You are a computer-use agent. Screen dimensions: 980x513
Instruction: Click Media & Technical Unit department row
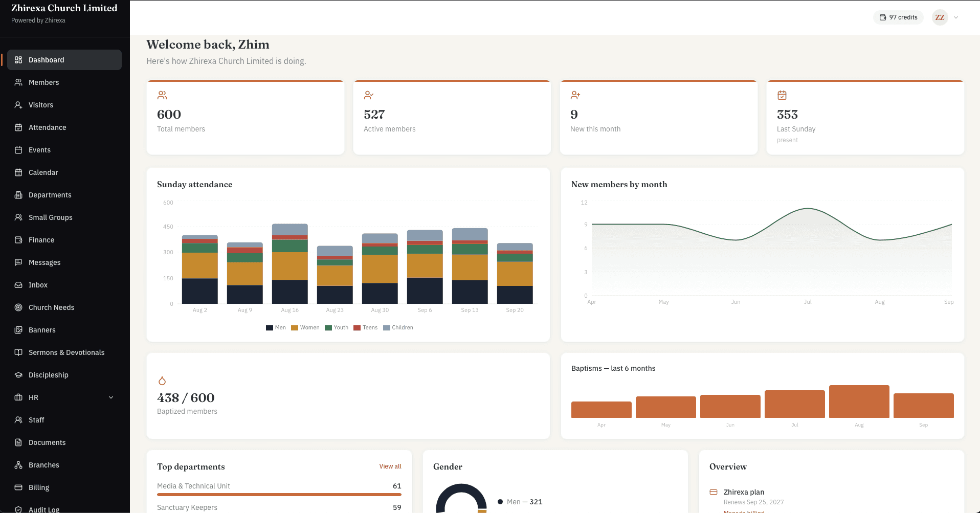pos(279,488)
